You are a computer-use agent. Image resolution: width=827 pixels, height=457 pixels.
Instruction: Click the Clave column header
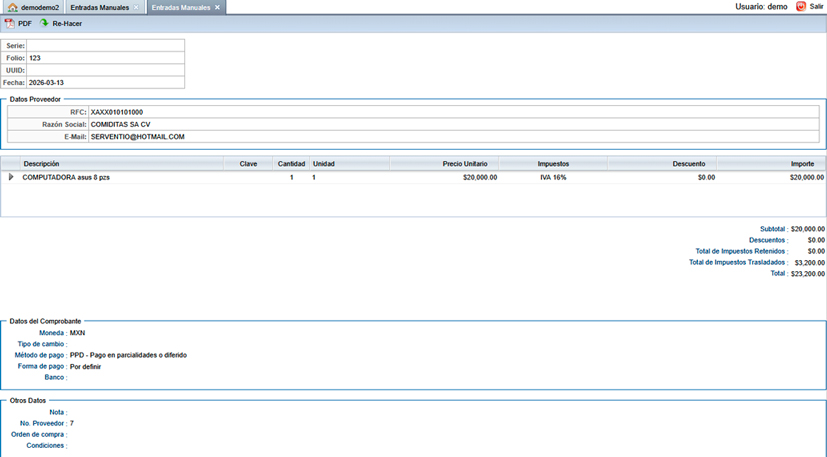point(248,163)
